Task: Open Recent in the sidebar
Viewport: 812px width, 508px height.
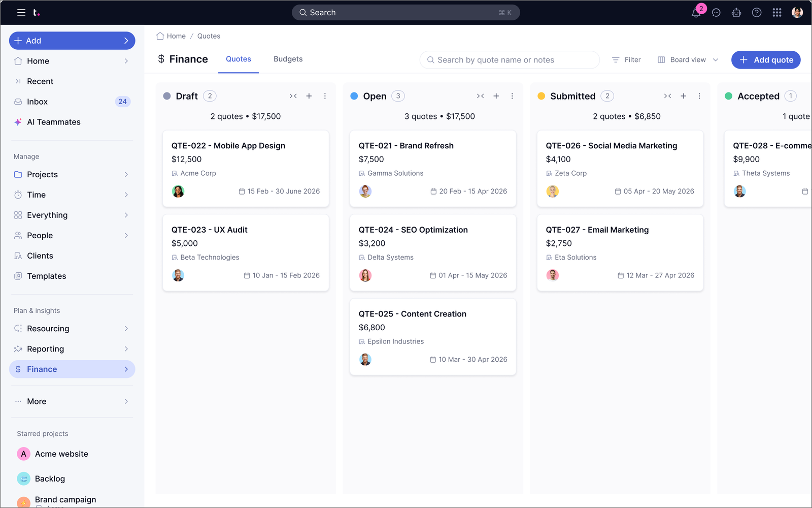Action: [x=72, y=81]
